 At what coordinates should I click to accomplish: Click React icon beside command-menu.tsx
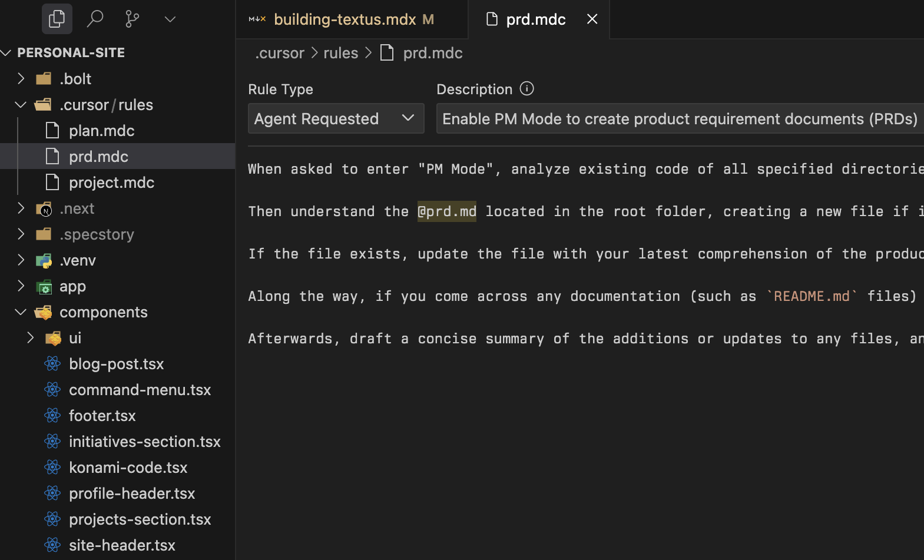click(52, 389)
